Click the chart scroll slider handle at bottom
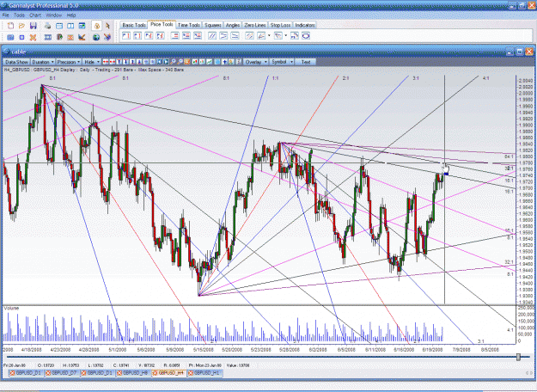The image size is (537, 392). [x=518, y=357]
